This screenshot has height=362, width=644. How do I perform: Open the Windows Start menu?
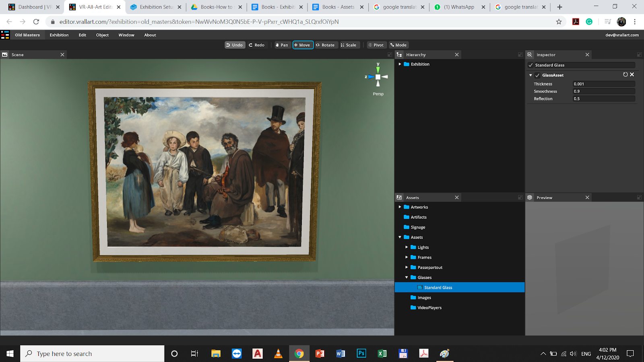[10, 354]
